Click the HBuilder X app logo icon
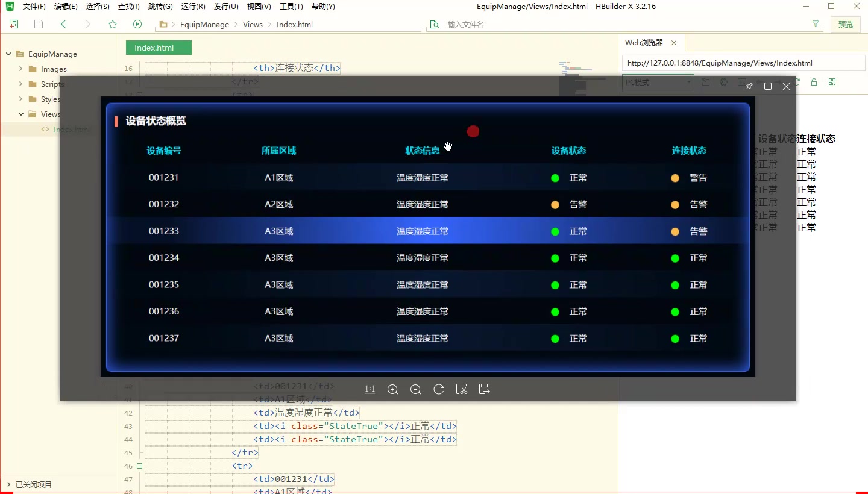Screen dimensions: 868x494 (10, 7)
